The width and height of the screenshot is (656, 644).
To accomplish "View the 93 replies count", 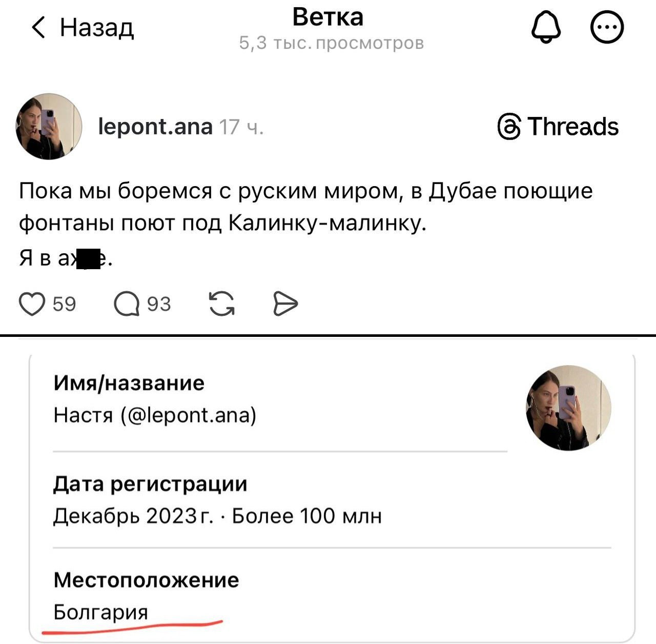I will coord(159,304).
